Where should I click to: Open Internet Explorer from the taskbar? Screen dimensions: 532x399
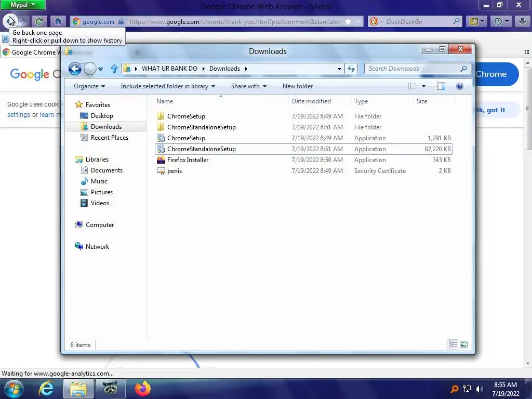pyautogui.click(x=46, y=389)
